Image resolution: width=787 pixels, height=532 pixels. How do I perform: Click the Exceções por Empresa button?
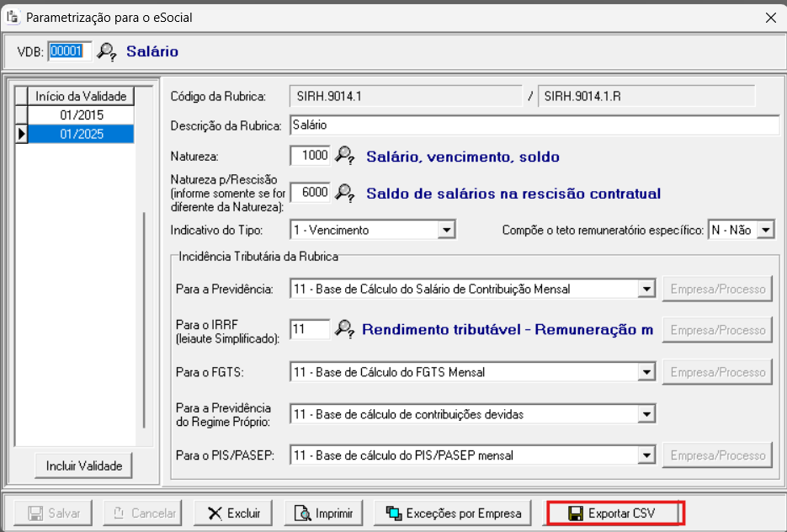pyautogui.click(x=454, y=513)
